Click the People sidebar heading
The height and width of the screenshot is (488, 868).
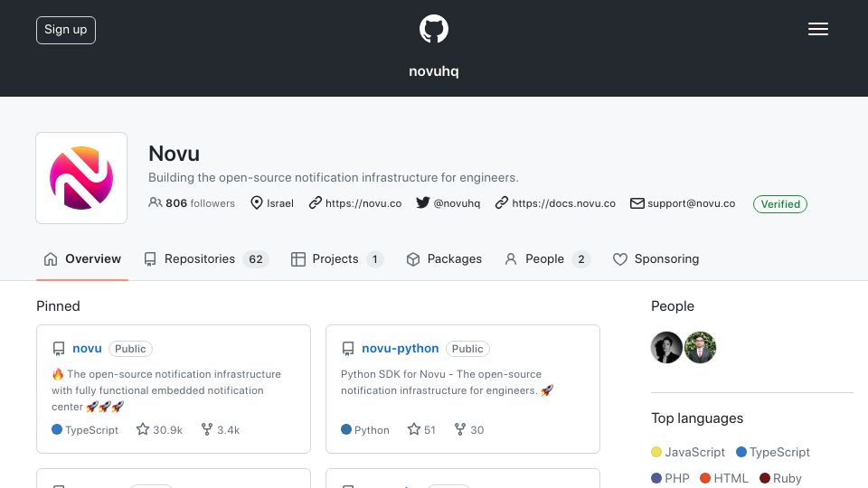tap(673, 306)
